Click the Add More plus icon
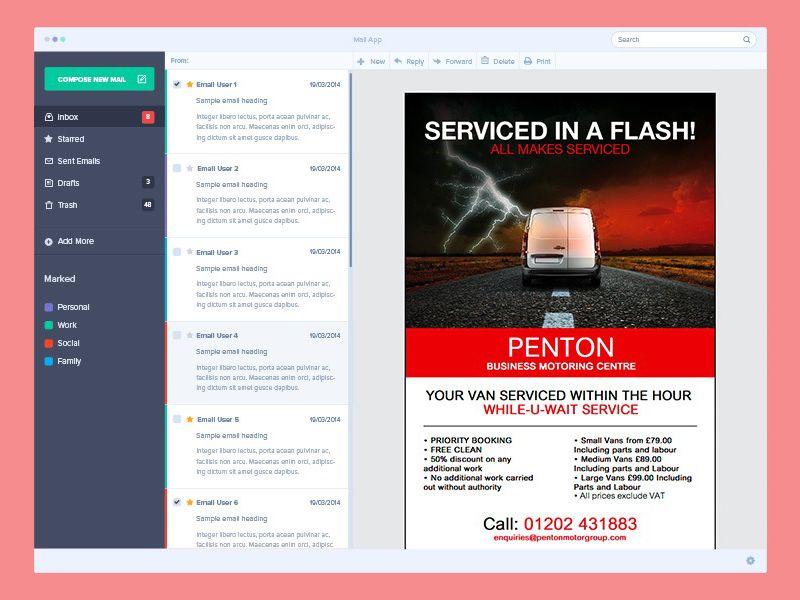The image size is (800, 600). click(x=48, y=242)
